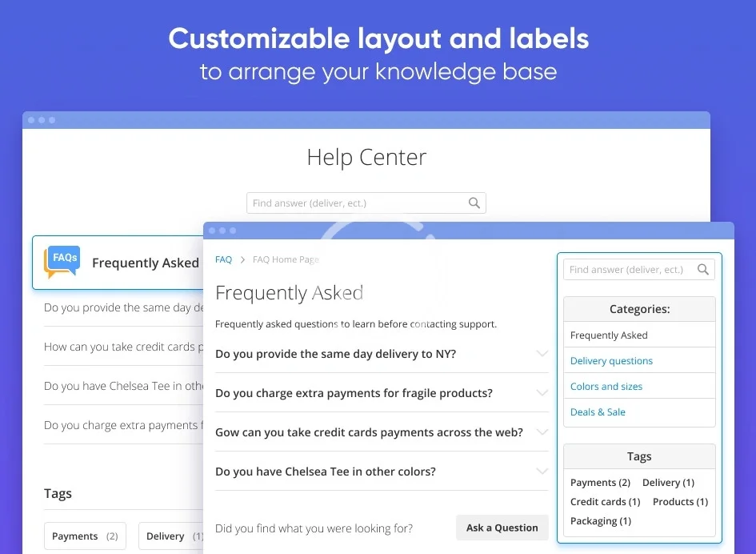The height and width of the screenshot is (554, 756).
Task: Open the Delivery questions category
Action: pos(611,361)
